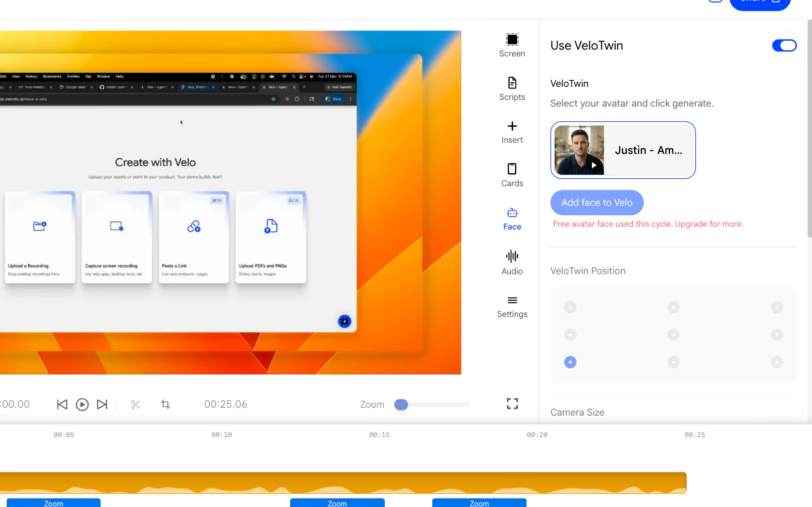Viewport: 812px width, 507px height.
Task: Click the Insert plus icon
Action: 512,126
